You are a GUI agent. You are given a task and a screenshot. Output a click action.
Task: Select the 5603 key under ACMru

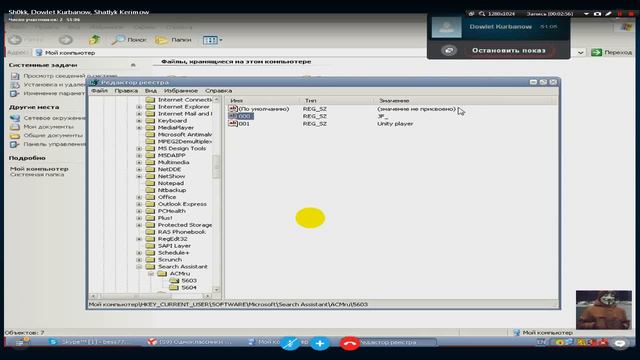coord(183,280)
